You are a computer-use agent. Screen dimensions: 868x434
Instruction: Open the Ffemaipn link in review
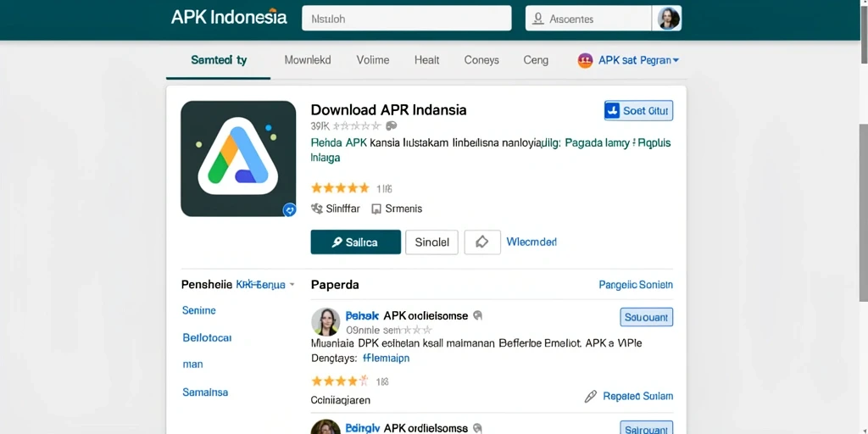tap(386, 359)
